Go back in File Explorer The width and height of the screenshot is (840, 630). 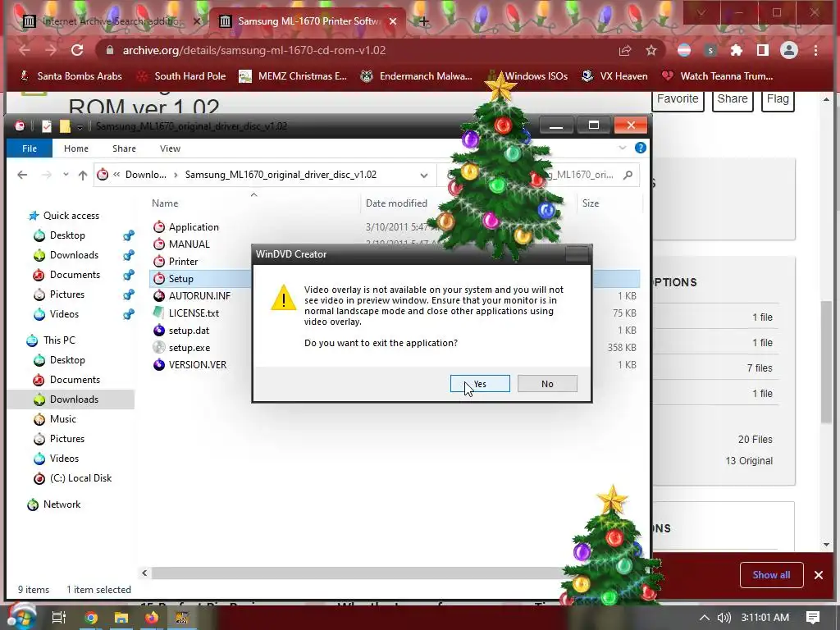(22, 175)
